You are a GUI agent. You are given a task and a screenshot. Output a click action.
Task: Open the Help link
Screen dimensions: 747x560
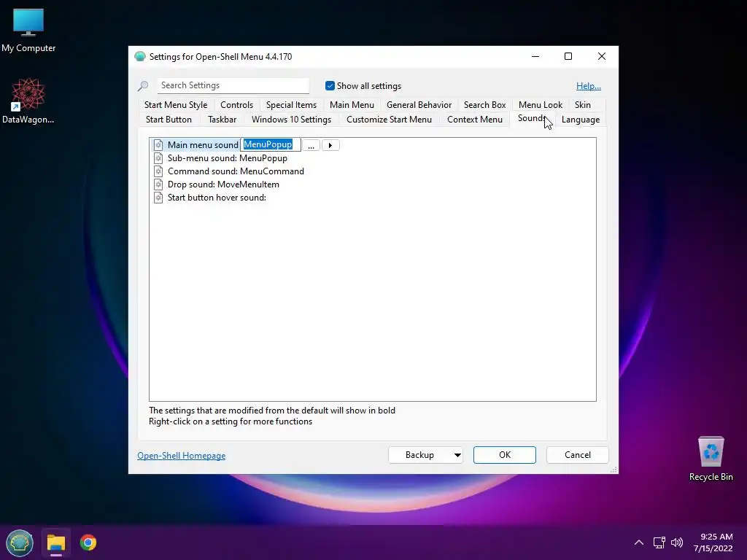click(x=589, y=86)
